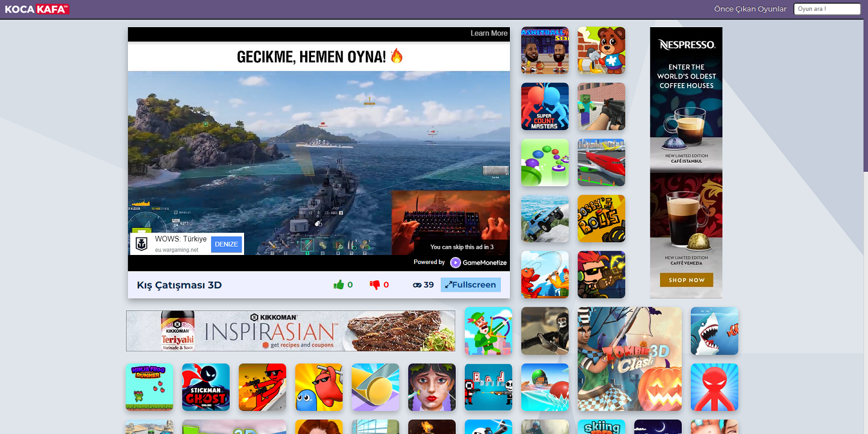The image size is (868, 434).
Task: Open the Stickman Ghost Online game
Action: coord(206,387)
